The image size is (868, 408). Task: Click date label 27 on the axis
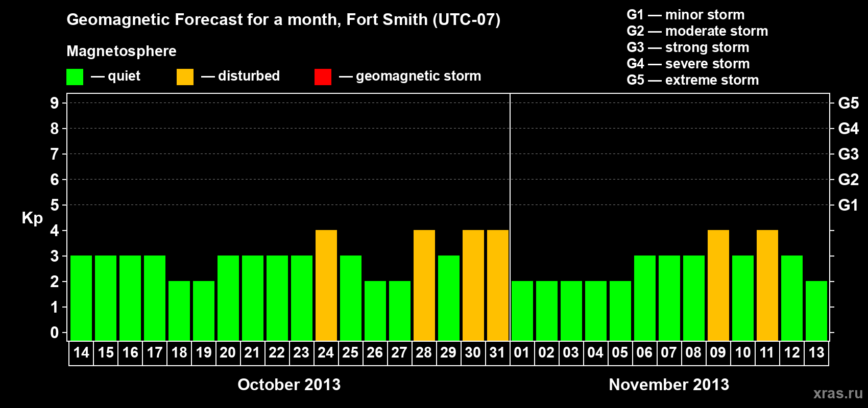tap(399, 352)
